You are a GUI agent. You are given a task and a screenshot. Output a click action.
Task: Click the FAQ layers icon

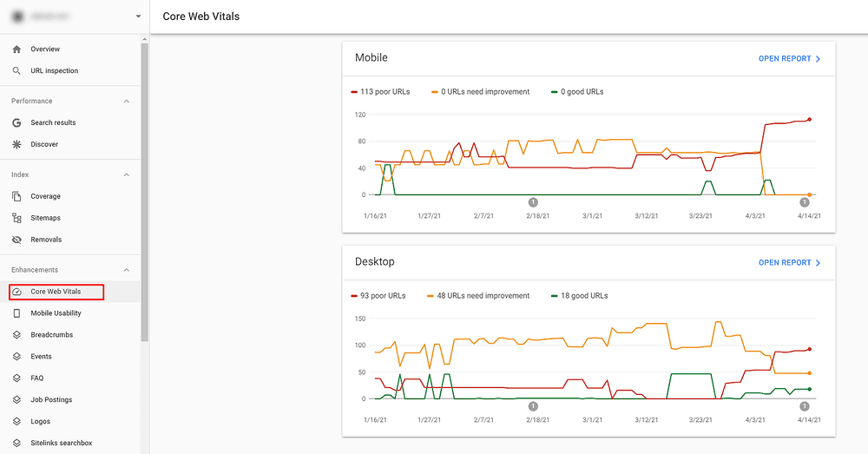click(16, 378)
